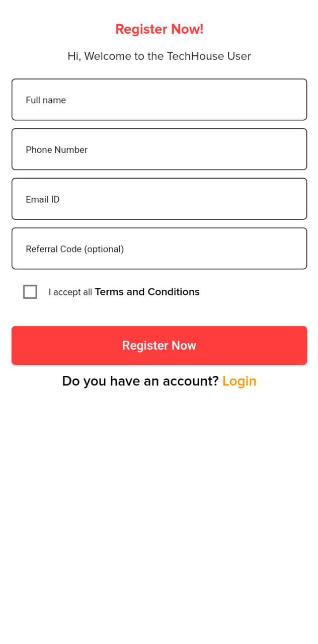
Task: Click the Register Now heading
Action: coord(159,29)
